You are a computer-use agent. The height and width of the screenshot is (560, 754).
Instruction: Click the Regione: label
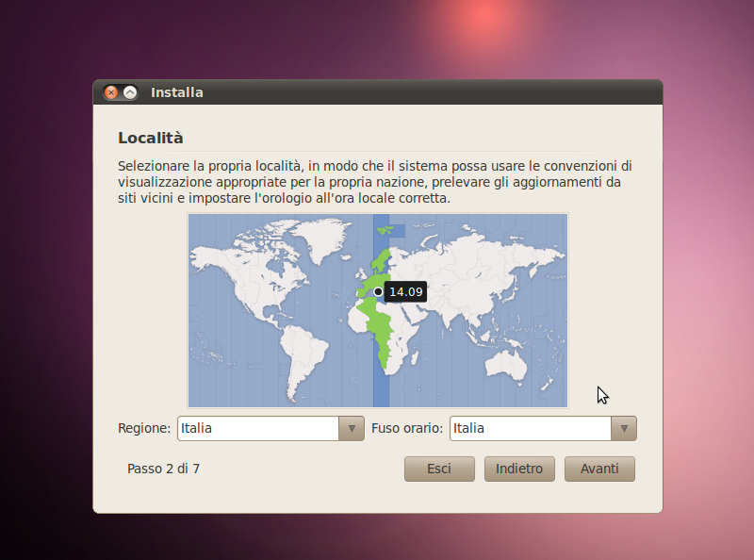click(x=144, y=428)
